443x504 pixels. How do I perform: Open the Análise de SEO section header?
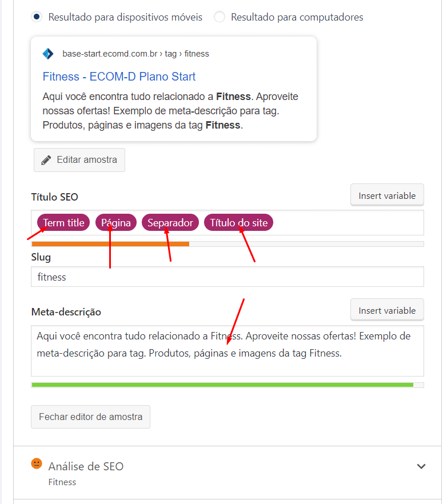point(228,473)
